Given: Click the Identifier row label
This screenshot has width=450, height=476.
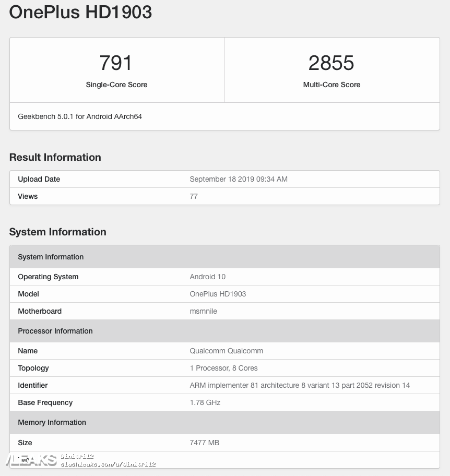Looking at the screenshot, I should click(33, 386).
